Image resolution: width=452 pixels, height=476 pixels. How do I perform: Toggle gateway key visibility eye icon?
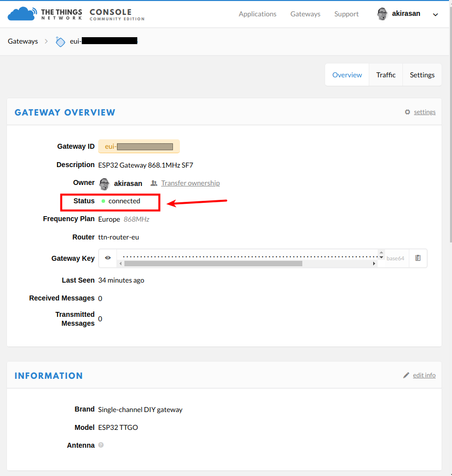pos(108,258)
